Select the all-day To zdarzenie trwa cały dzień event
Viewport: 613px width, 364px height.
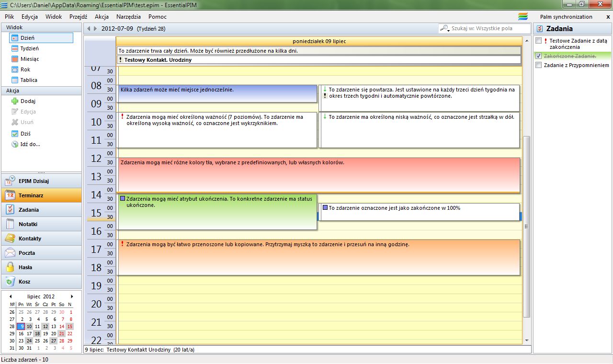319,51
